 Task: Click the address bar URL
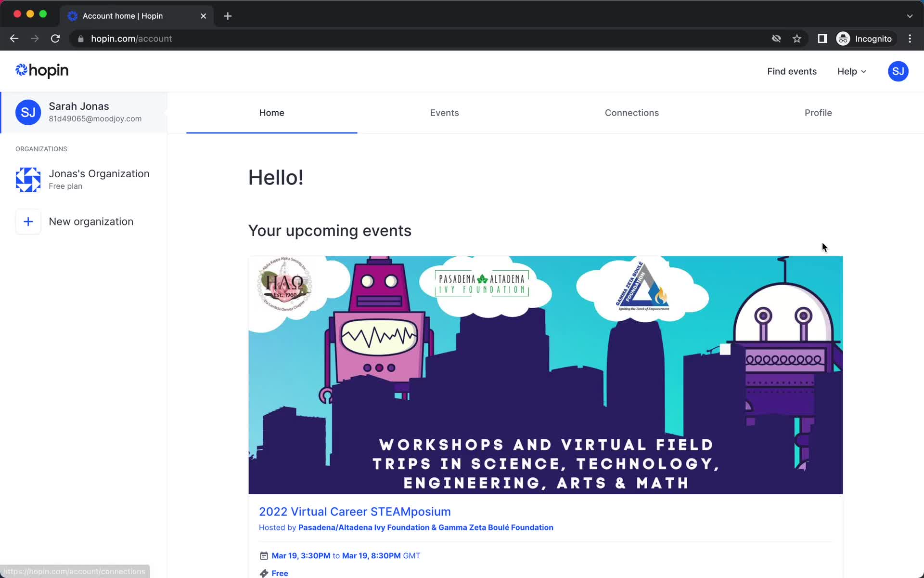click(x=131, y=39)
